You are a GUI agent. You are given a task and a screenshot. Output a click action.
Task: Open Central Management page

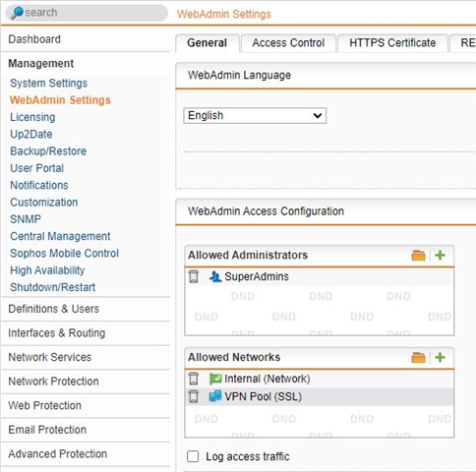(x=60, y=236)
